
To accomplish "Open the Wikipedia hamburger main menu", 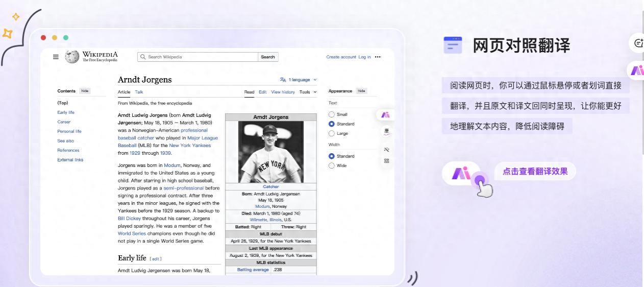I will point(56,57).
